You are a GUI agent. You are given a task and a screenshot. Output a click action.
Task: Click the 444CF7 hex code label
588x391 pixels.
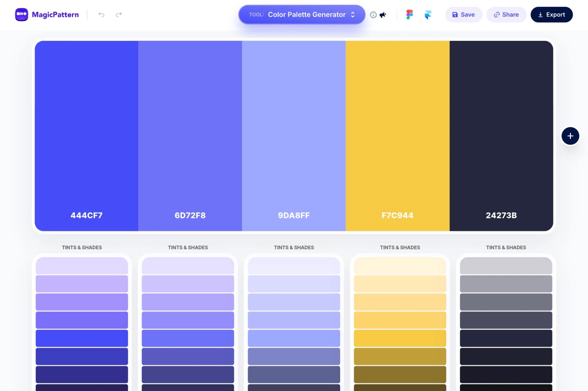pyautogui.click(x=87, y=215)
